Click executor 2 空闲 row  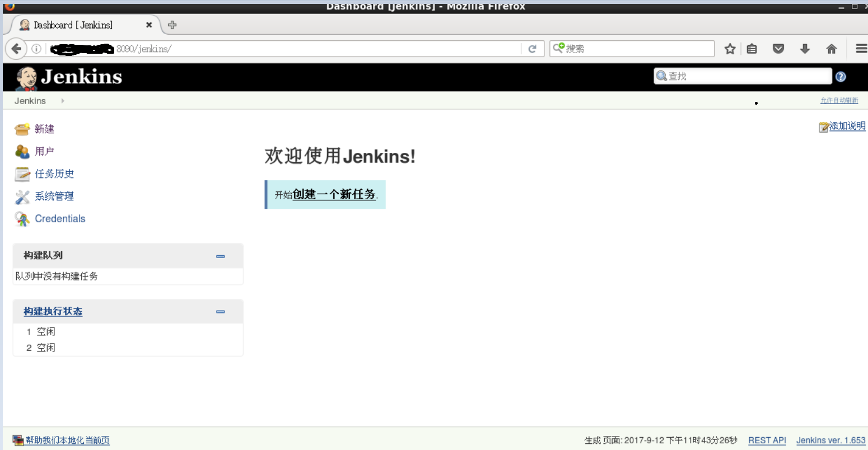pyautogui.click(x=128, y=348)
